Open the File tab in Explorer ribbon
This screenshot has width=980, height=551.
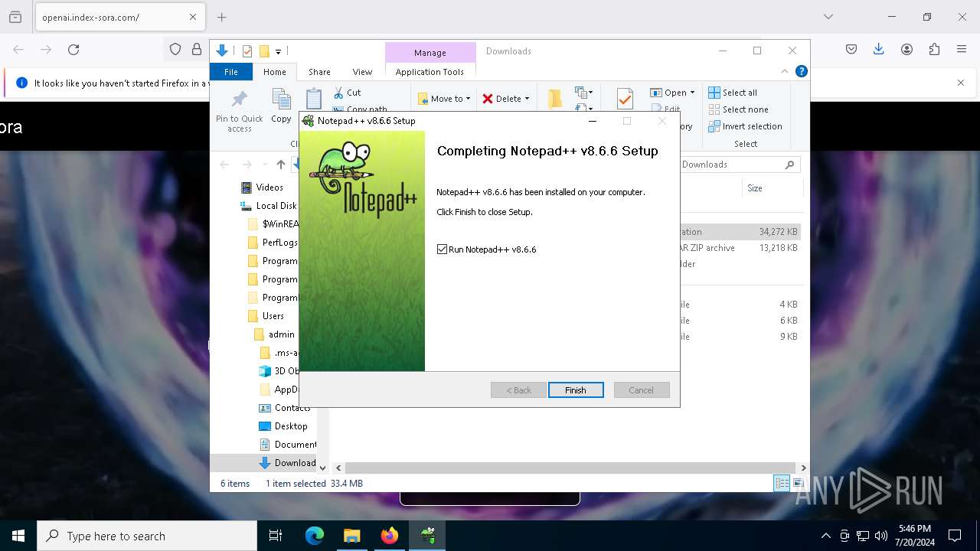pos(230,72)
